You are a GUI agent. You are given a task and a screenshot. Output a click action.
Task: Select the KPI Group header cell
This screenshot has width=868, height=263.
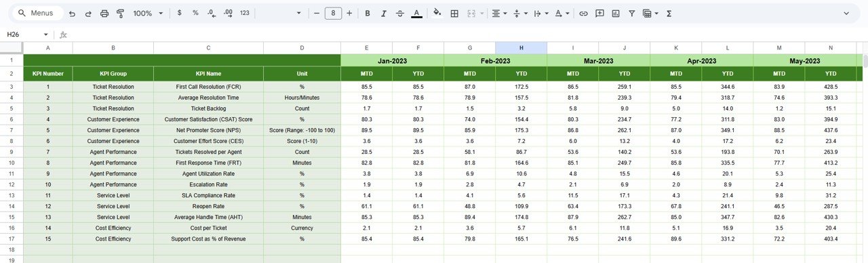point(113,74)
